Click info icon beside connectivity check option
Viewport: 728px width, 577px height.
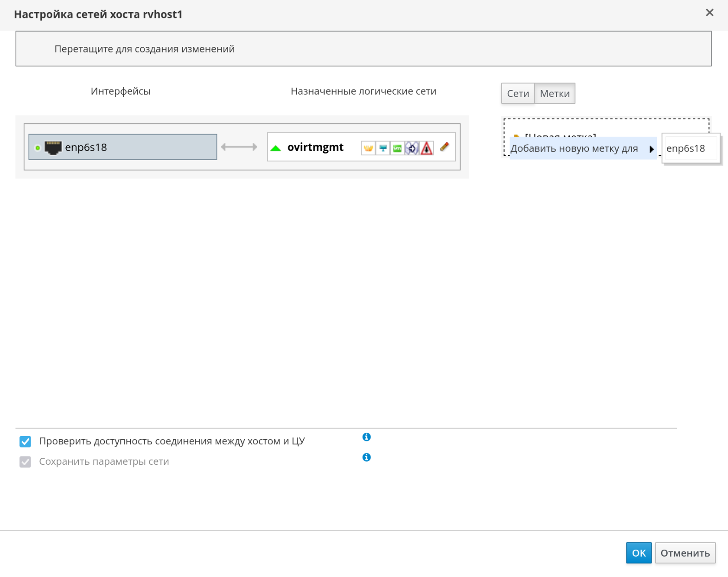[366, 437]
